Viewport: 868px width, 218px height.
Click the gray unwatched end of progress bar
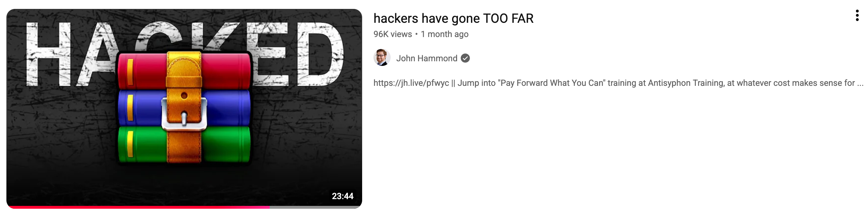(x=316, y=207)
